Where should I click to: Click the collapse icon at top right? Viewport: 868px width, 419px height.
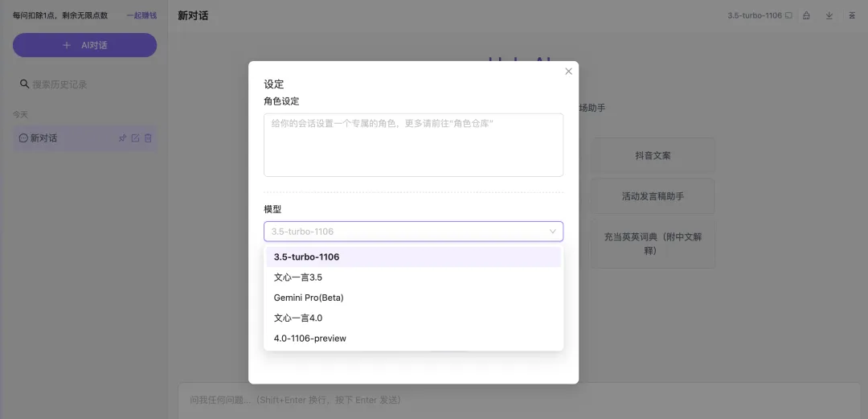pyautogui.click(x=851, y=15)
